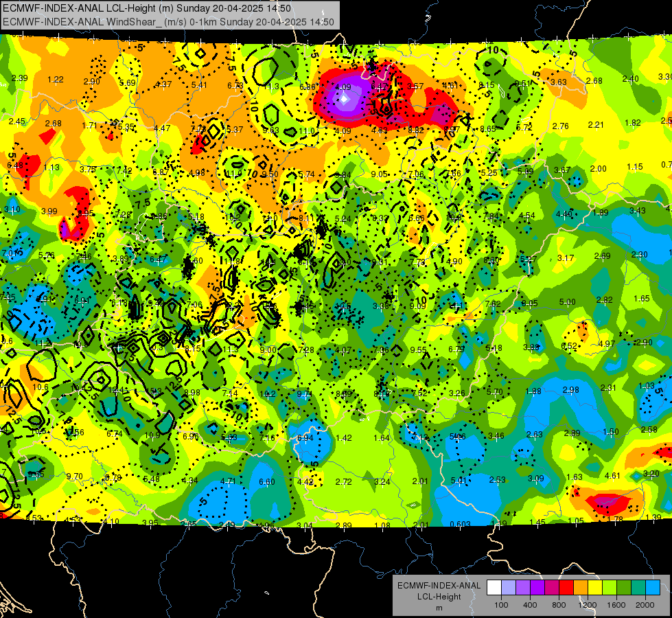Click the grid value '2.45'
Viewport: 672px width, 618px height.
(x=17, y=122)
